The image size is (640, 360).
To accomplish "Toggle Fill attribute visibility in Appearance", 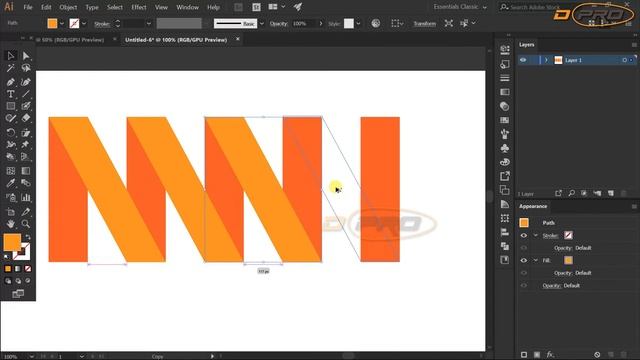I will [524, 260].
